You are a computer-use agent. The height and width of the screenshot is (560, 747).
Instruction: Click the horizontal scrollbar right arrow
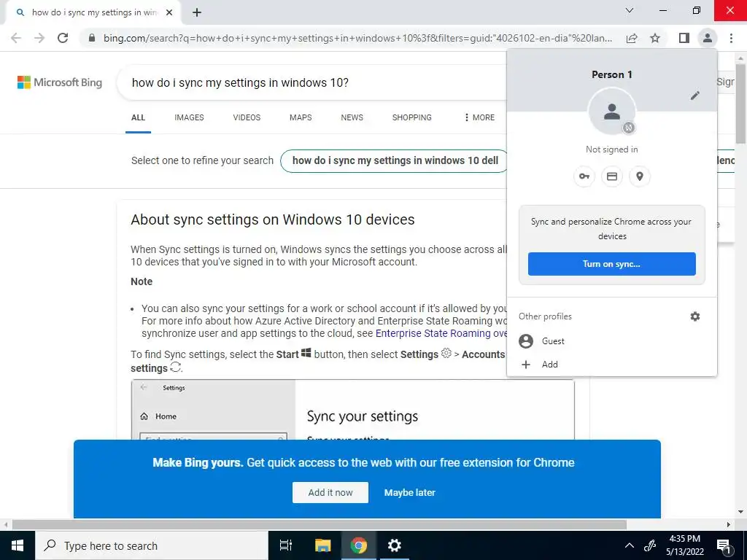point(729,525)
